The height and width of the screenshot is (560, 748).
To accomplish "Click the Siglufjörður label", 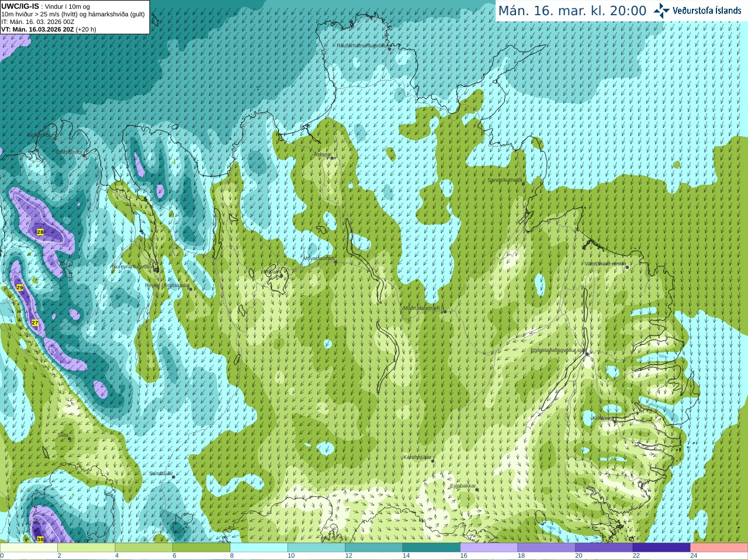I will pyautogui.click(x=40, y=135).
